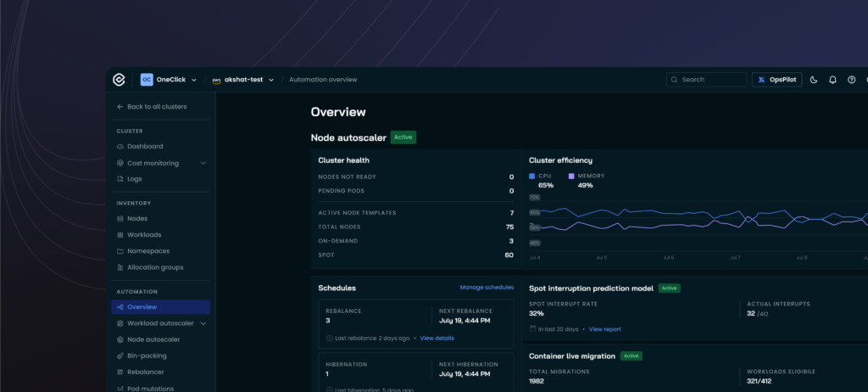Click the Spot count value 60

[x=509, y=255]
